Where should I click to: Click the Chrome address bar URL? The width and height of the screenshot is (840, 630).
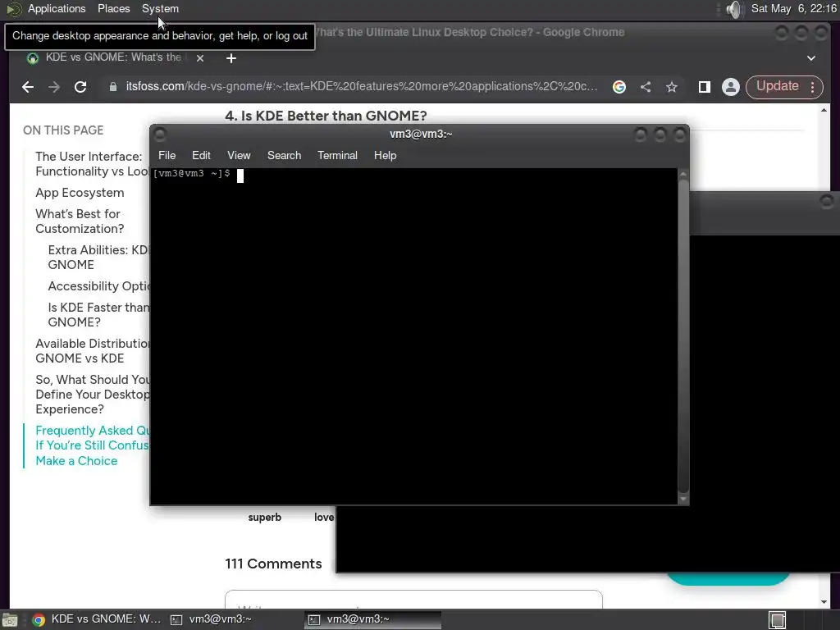(x=362, y=86)
